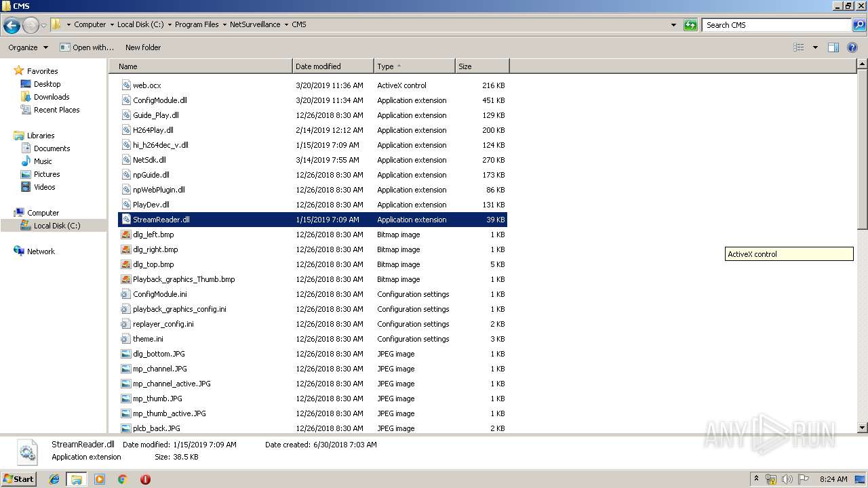Click the ConfigModule.ini settings icon

[x=126, y=294]
